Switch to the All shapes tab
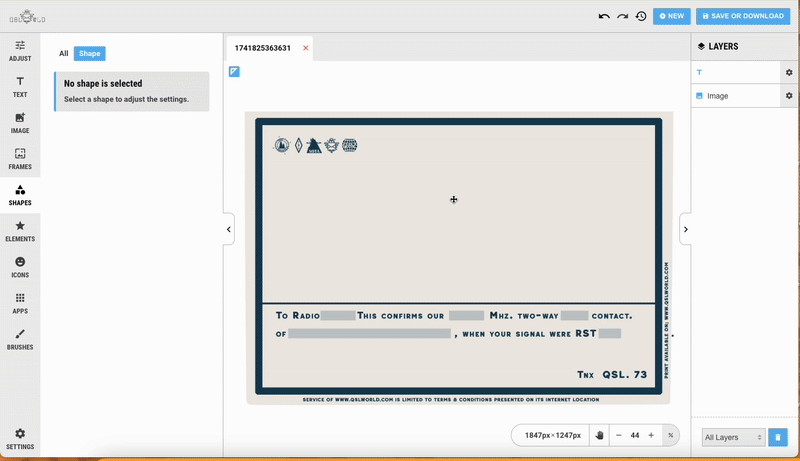The image size is (800, 461). coord(63,53)
